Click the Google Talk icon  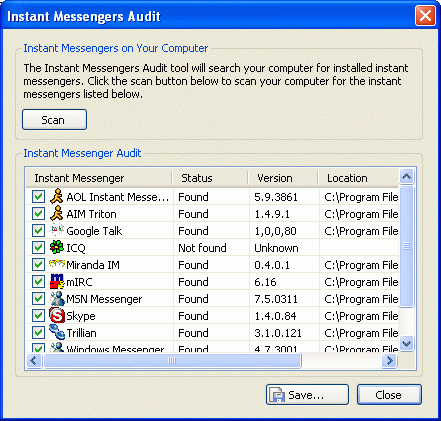click(56, 230)
